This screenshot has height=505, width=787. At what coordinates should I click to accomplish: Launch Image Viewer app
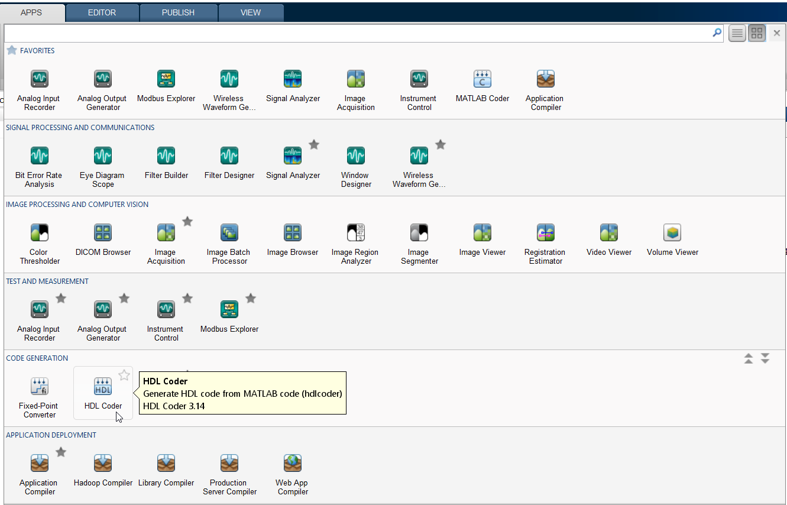(482, 240)
